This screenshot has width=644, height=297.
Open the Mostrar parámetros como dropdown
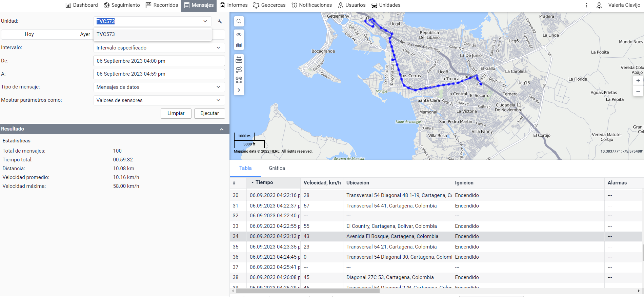(159, 100)
